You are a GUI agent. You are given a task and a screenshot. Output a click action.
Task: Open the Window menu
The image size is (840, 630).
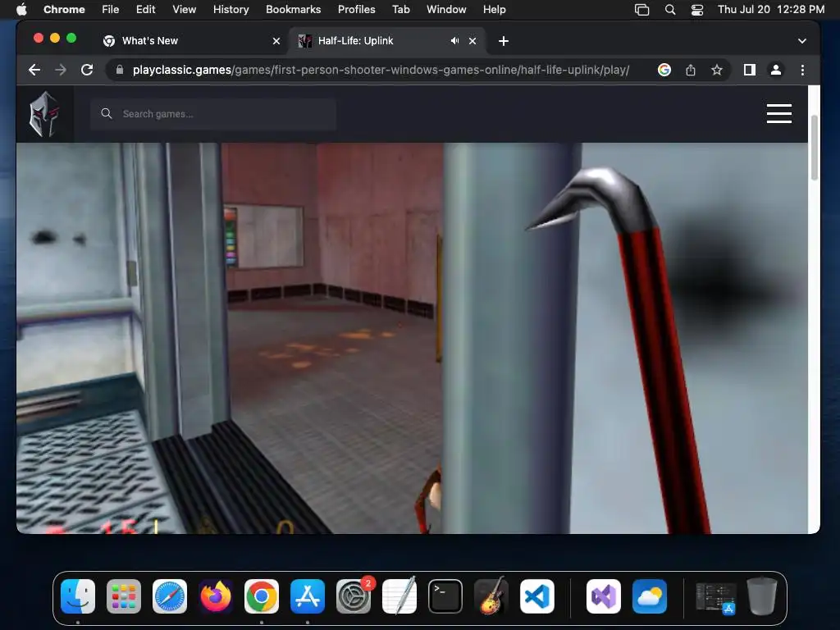click(x=446, y=9)
